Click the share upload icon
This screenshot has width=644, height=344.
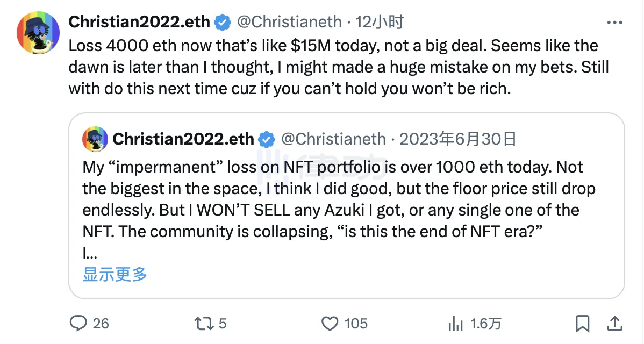coord(614,323)
